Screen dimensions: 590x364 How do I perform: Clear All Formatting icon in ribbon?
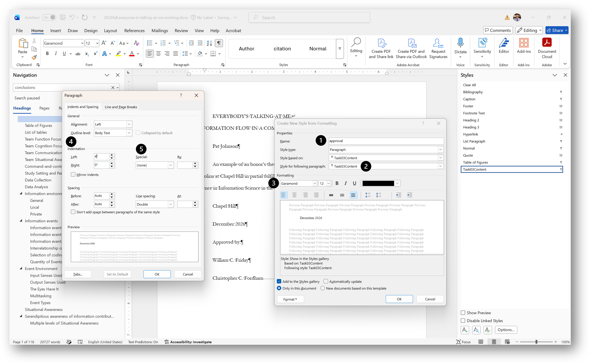click(x=136, y=43)
